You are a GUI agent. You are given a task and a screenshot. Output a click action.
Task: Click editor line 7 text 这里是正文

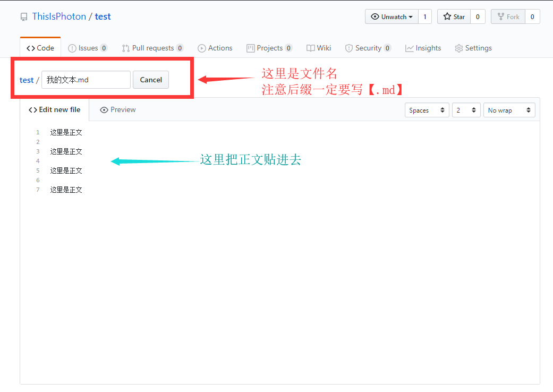66,190
